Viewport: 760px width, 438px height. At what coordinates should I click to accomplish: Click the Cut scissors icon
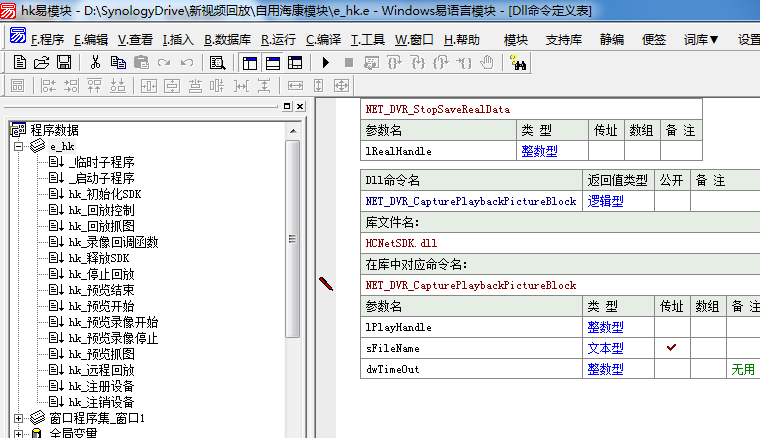(95, 62)
